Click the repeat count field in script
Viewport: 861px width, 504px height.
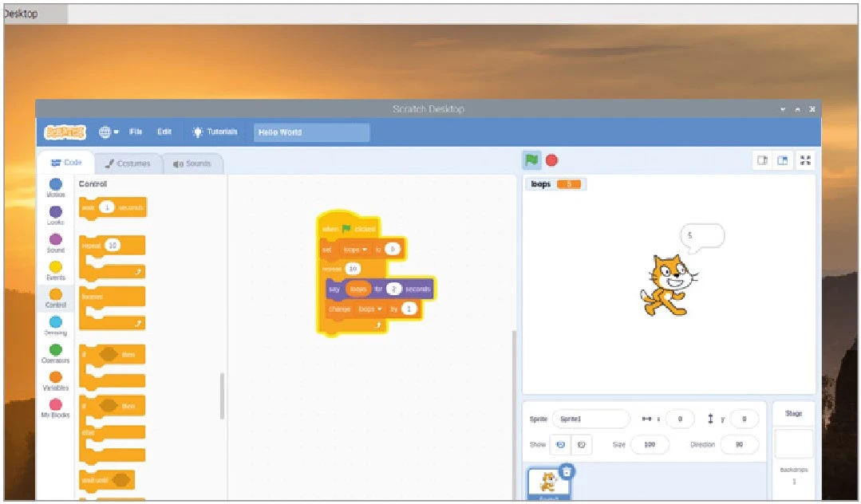[353, 269]
